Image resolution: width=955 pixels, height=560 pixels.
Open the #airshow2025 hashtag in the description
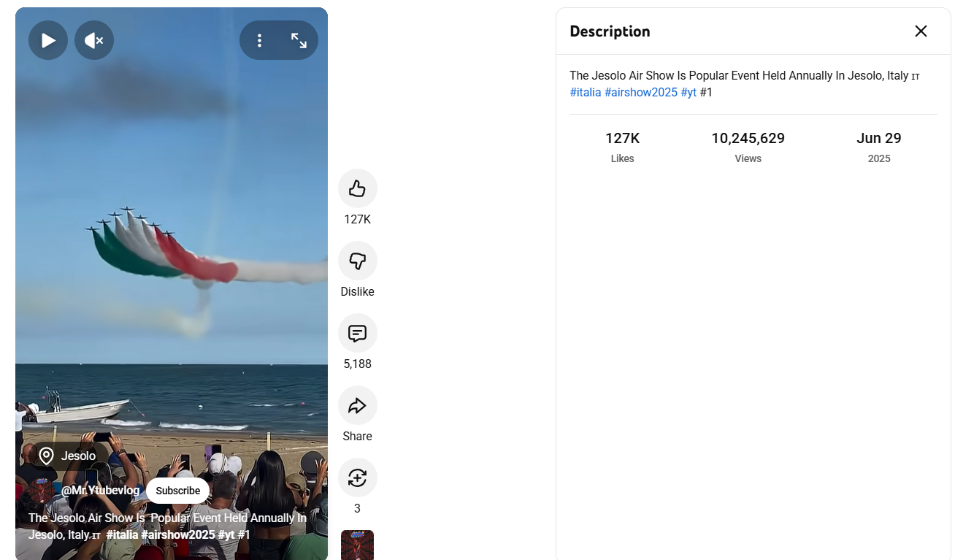(x=640, y=93)
